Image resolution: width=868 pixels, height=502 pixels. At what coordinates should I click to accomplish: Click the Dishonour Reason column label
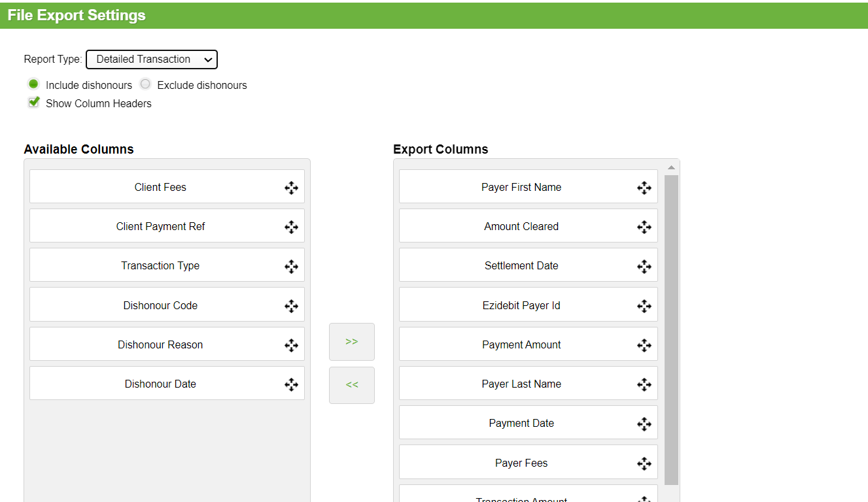point(160,345)
